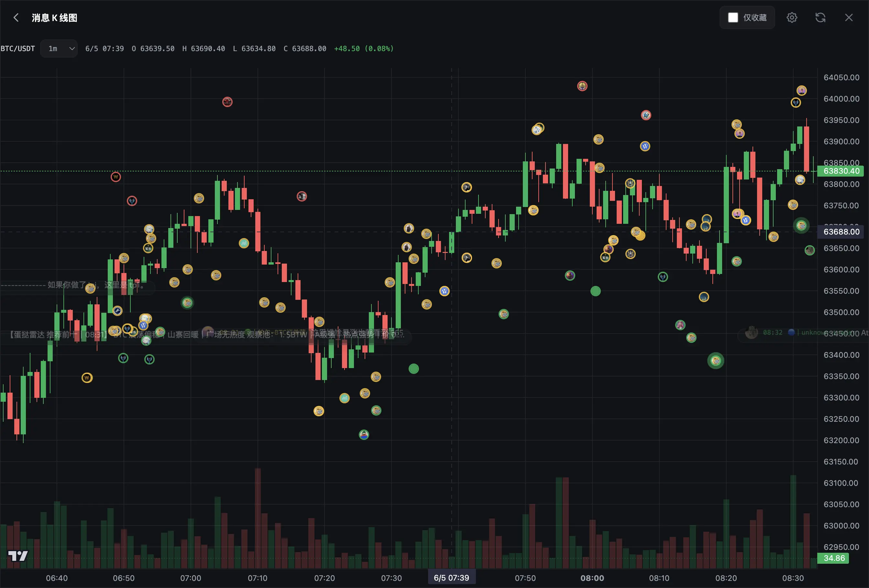869x588 pixels.
Task: Open the yellow-ringed winged emblem marker near 64000
Action: click(x=796, y=103)
